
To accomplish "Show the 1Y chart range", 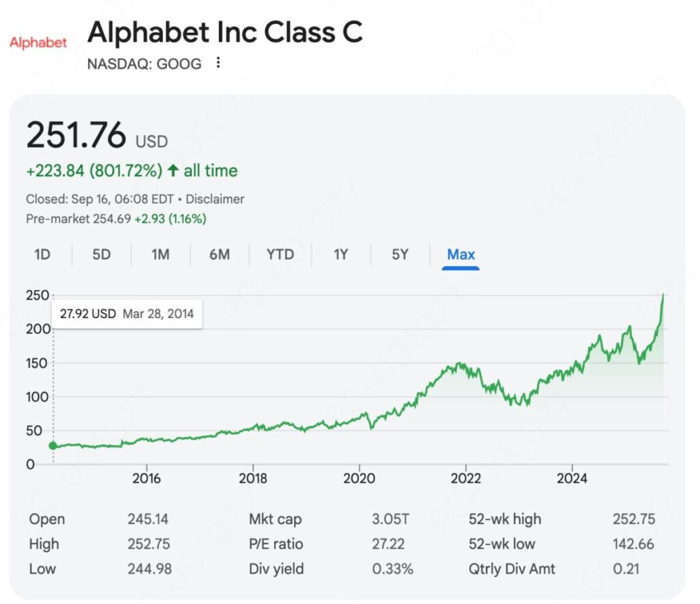I will [x=341, y=254].
